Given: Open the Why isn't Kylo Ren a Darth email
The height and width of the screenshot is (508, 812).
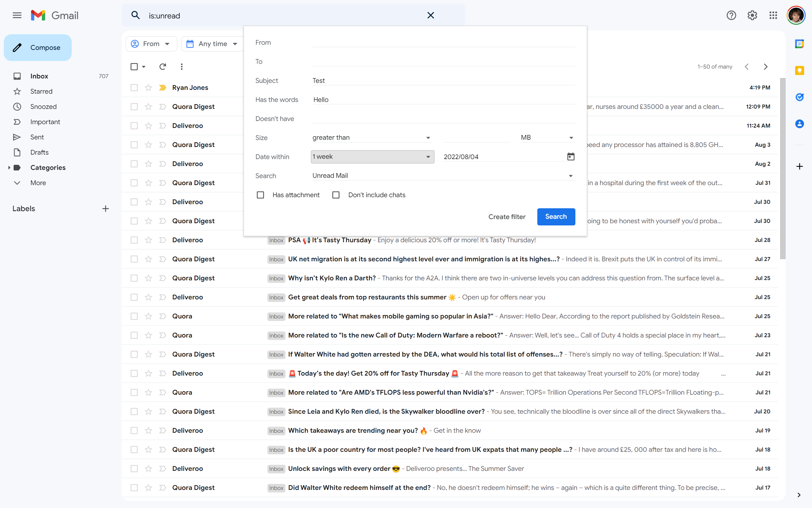Looking at the screenshot, I should 450,278.
